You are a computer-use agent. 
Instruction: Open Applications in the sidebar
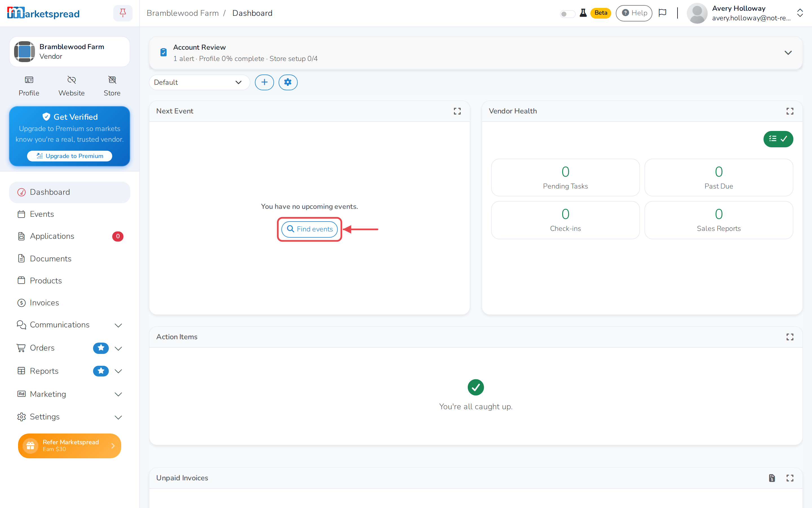pyautogui.click(x=70, y=236)
